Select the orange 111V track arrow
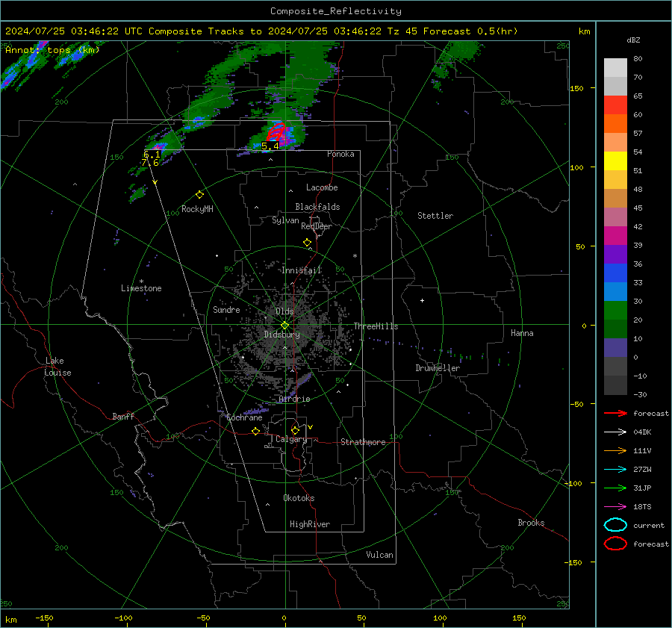 pyautogui.click(x=615, y=450)
